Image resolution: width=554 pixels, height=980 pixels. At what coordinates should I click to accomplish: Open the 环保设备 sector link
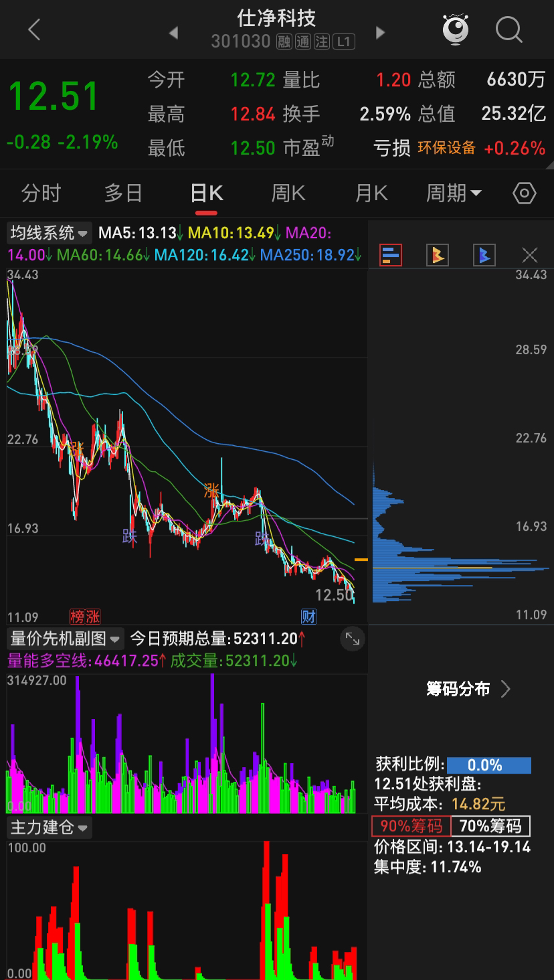point(447,148)
